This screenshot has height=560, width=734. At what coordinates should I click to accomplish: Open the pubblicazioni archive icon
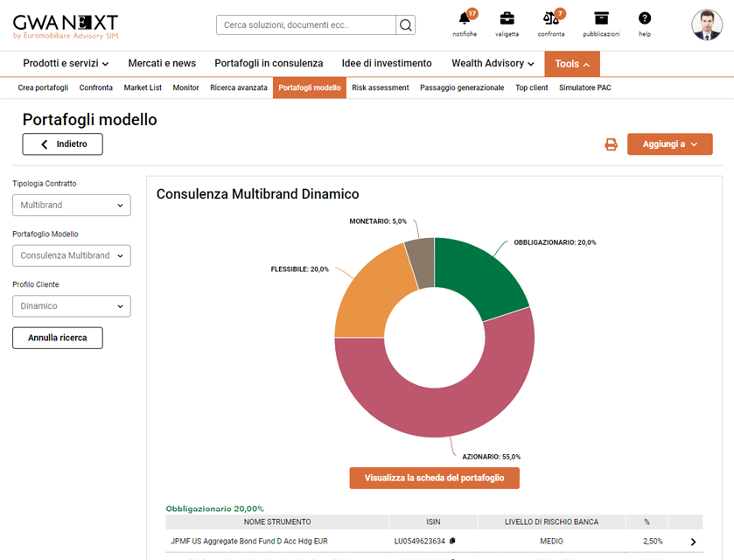601,18
